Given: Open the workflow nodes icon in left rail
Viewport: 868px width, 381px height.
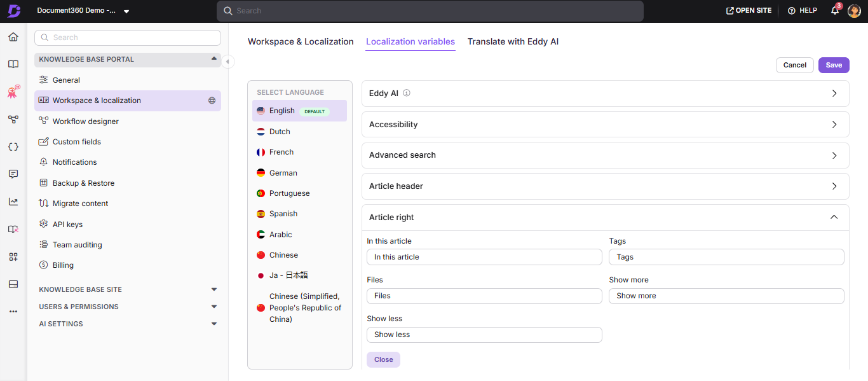Looking at the screenshot, I should (x=13, y=119).
